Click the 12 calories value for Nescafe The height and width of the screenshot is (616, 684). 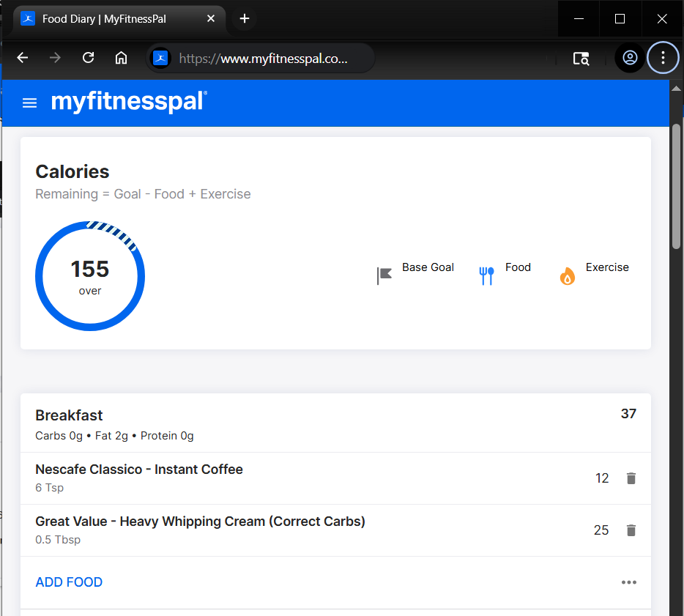602,478
